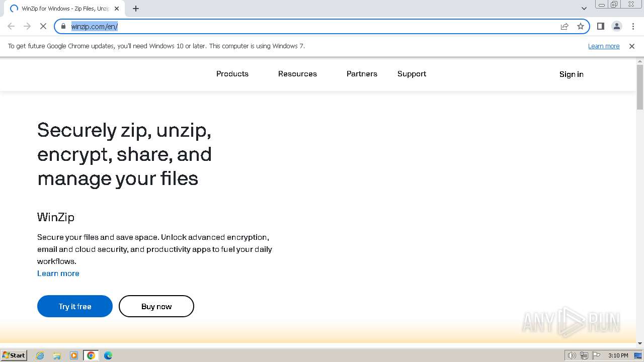644x362 pixels.
Task: Click the Try it free button
Action: pos(75,306)
